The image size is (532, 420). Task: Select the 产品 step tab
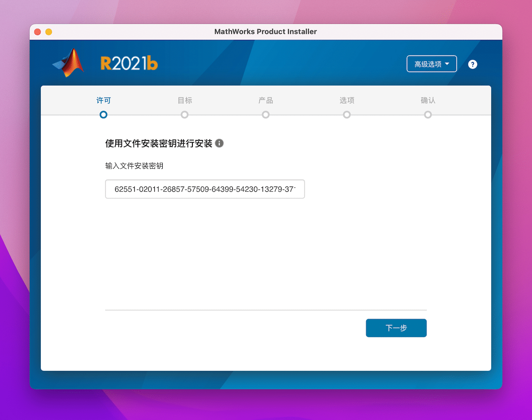266,101
